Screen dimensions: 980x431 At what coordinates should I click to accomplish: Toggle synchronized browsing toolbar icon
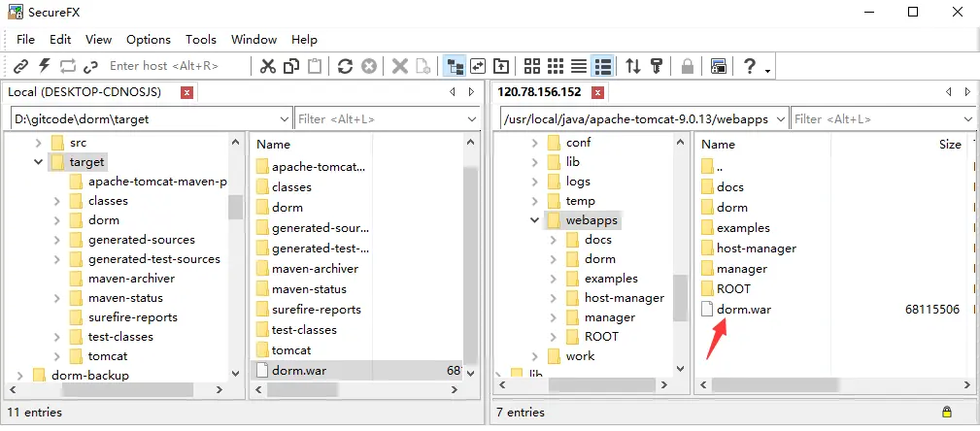[x=478, y=66]
